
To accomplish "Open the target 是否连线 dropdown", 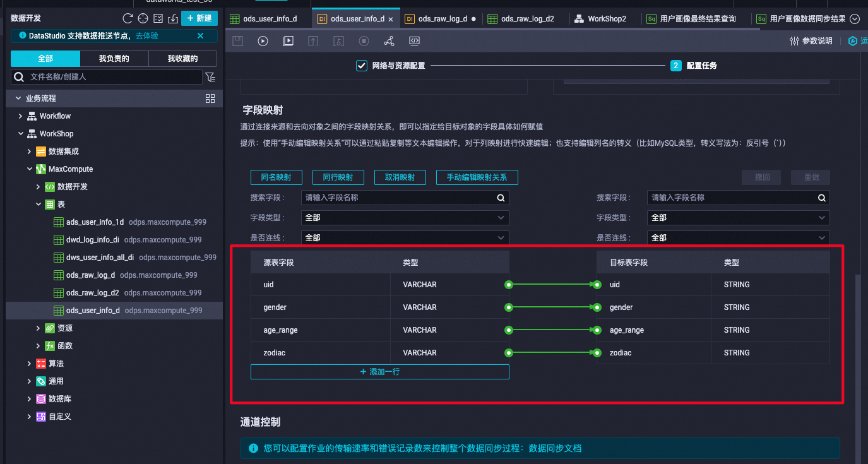I will [738, 238].
